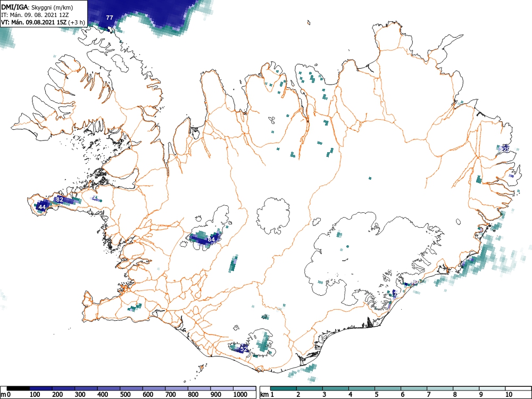This screenshot has width=532, height=399.
Task: Click the legend label 700
Action: (x=170, y=394)
